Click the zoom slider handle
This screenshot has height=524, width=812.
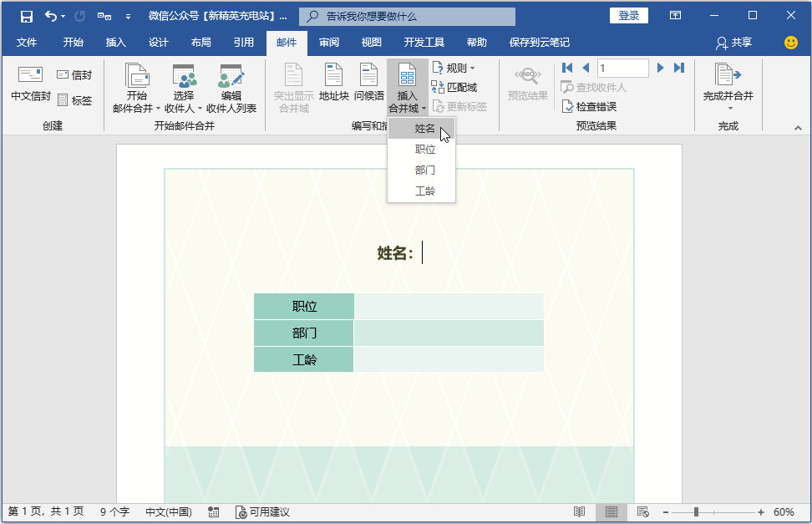click(x=694, y=512)
